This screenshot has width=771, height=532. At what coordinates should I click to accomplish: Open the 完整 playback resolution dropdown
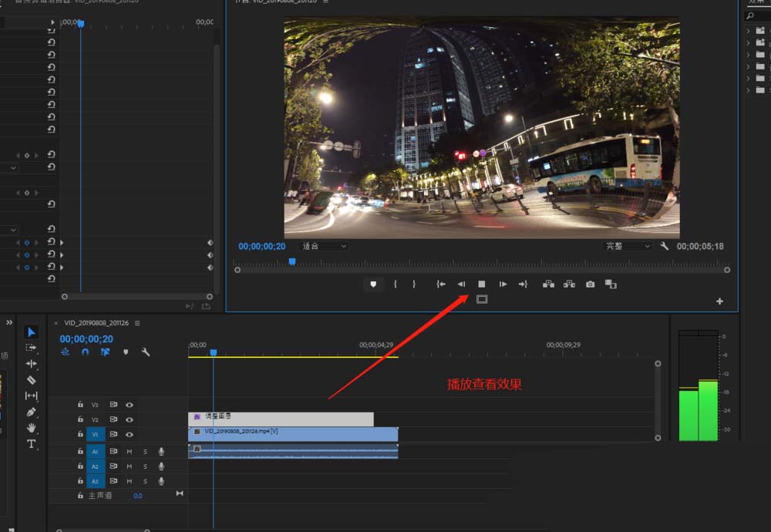627,247
